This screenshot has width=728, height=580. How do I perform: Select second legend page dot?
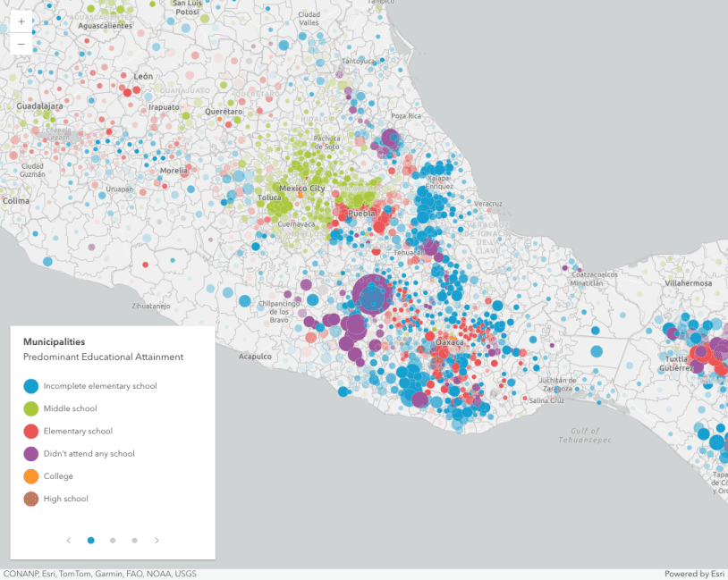(113, 540)
